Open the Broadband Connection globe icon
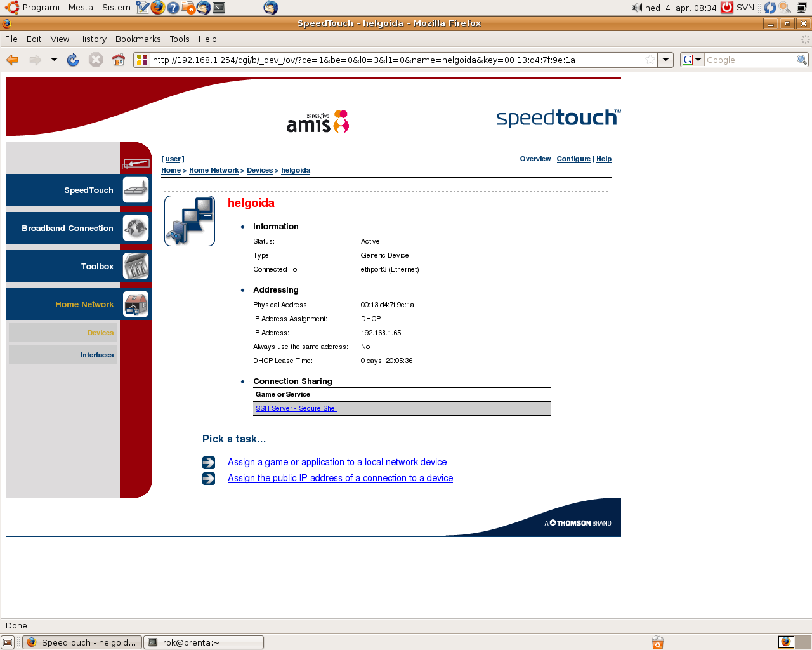The width and height of the screenshot is (812, 650). 136,228
